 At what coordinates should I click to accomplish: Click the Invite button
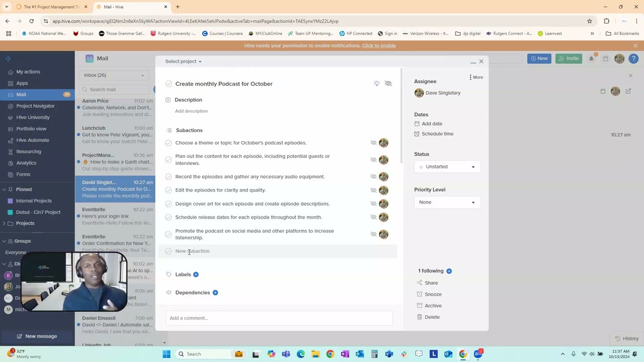(569, 58)
